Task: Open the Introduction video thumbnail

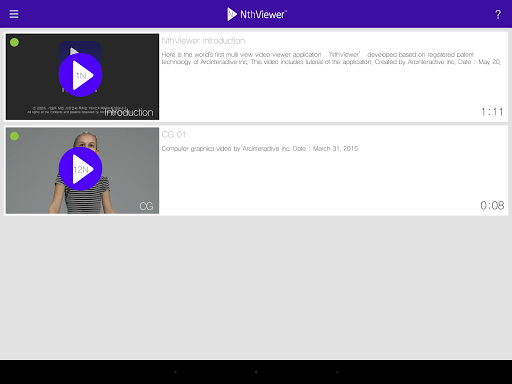Action: click(82, 77)
